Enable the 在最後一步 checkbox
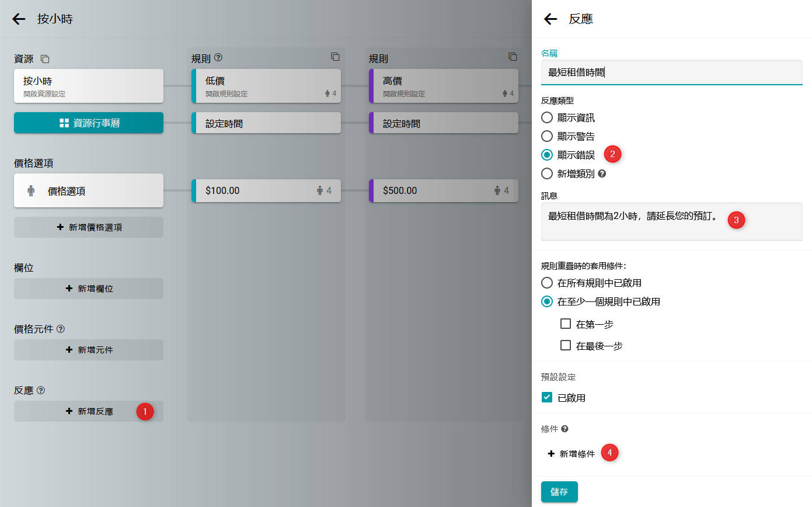 click(565, 345)
